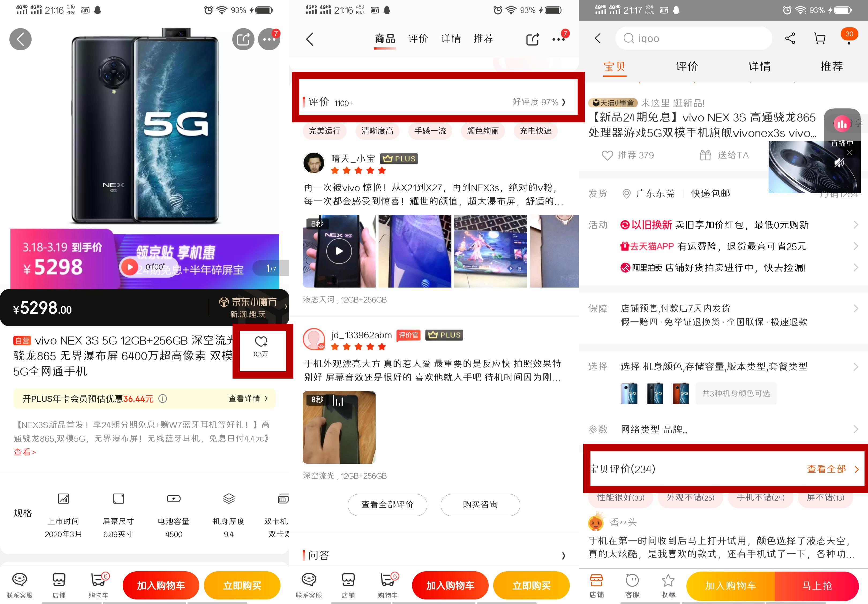The height and width of the screenshot is (604, 868).
Task: Tap back arrow on left product image
Action: tap(20, 39)
